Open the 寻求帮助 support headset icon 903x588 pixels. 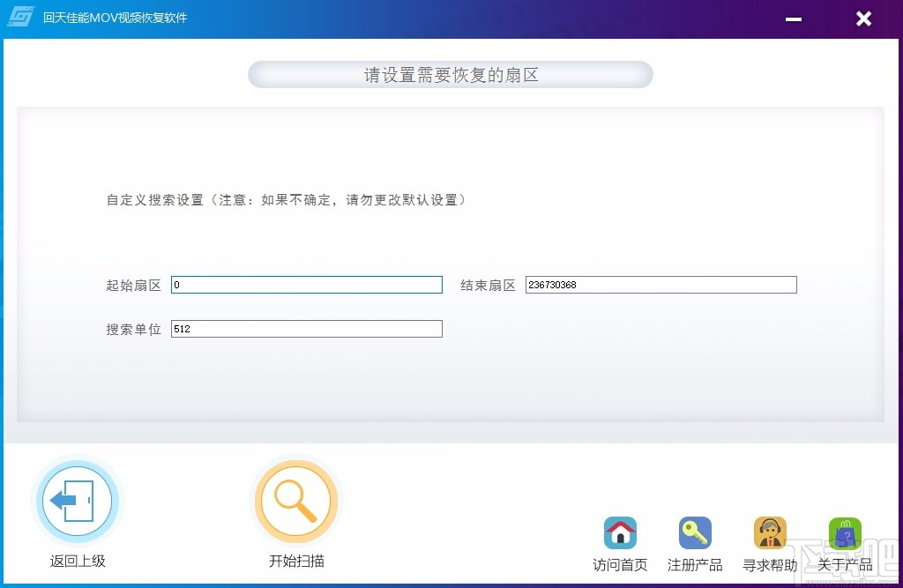pos(770,532)
